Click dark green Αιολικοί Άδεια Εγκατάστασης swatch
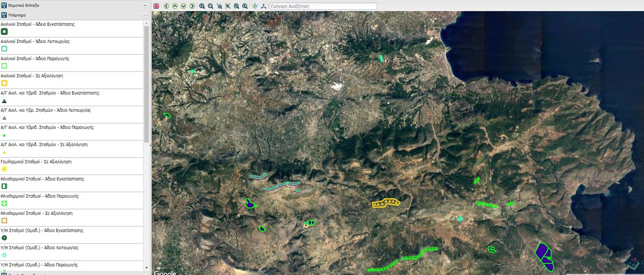The height and width of the screenshot is (275, 644). click(x=4, y=32)
